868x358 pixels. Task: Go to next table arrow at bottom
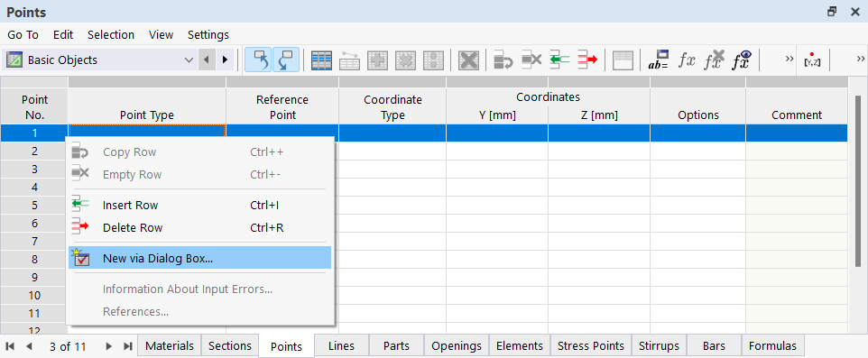[108, 346]
